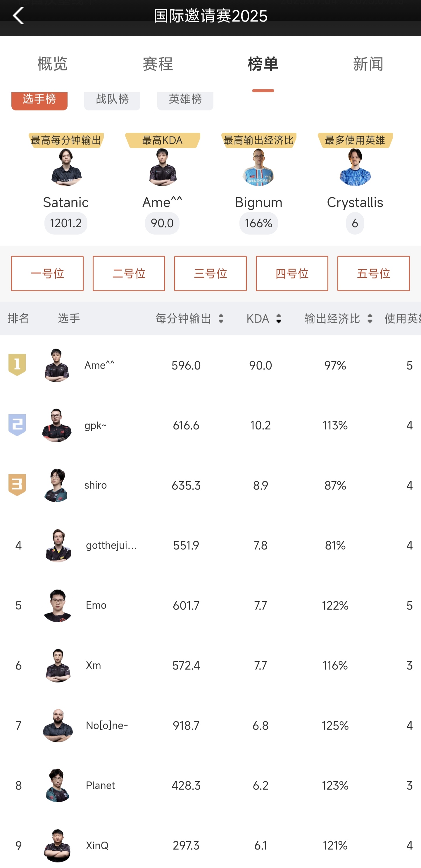421x868 pixels.
Task: Tap the orange rank 3 badge
Action: tap(17, 485)
